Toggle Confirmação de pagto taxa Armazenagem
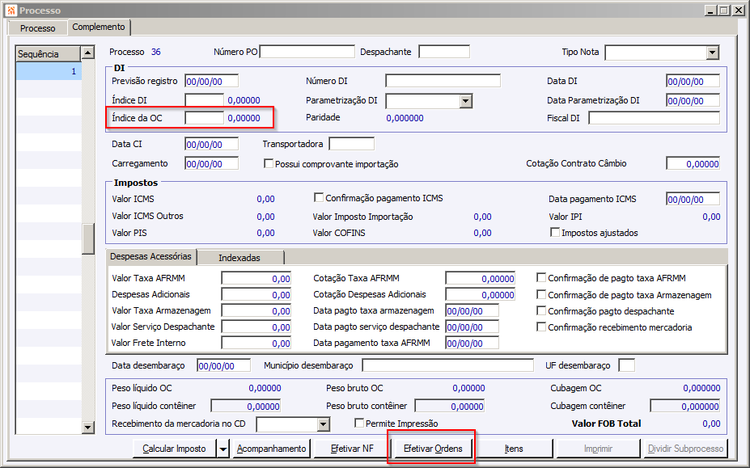The height and width of the screenshot is (468, 750). coord(541,294)
